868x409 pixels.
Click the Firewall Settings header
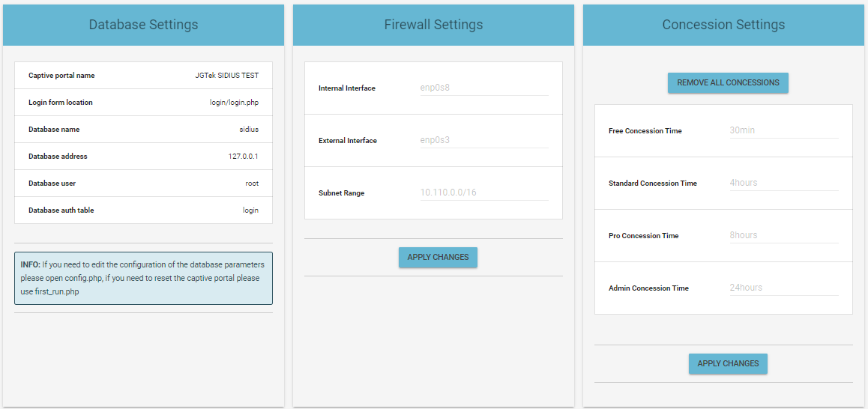click(433, 25)
